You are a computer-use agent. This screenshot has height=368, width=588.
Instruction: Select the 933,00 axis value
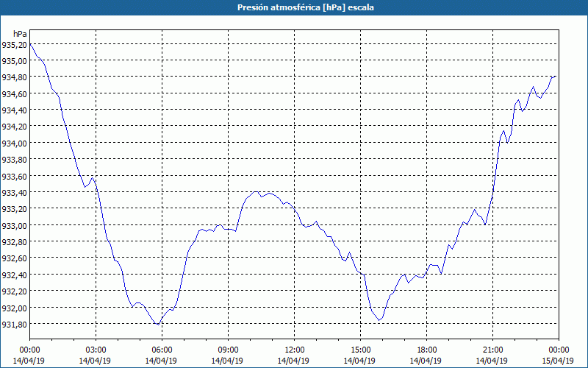pos(14,226)
